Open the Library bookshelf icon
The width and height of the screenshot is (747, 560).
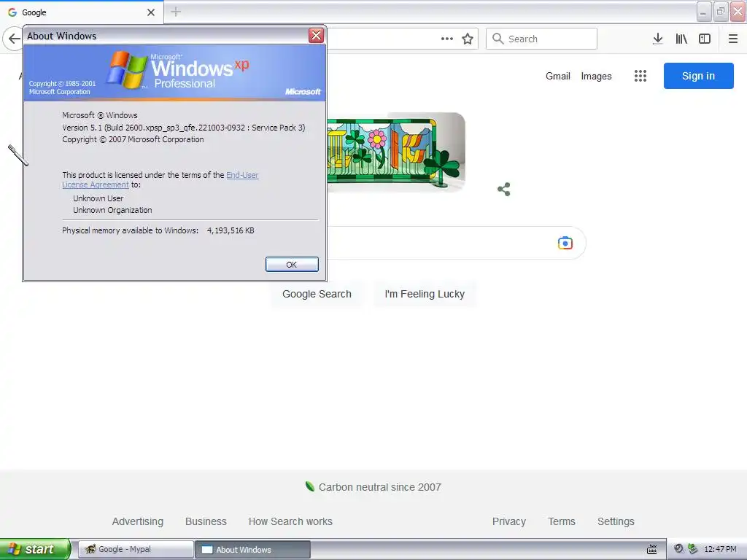coord(681,39)
